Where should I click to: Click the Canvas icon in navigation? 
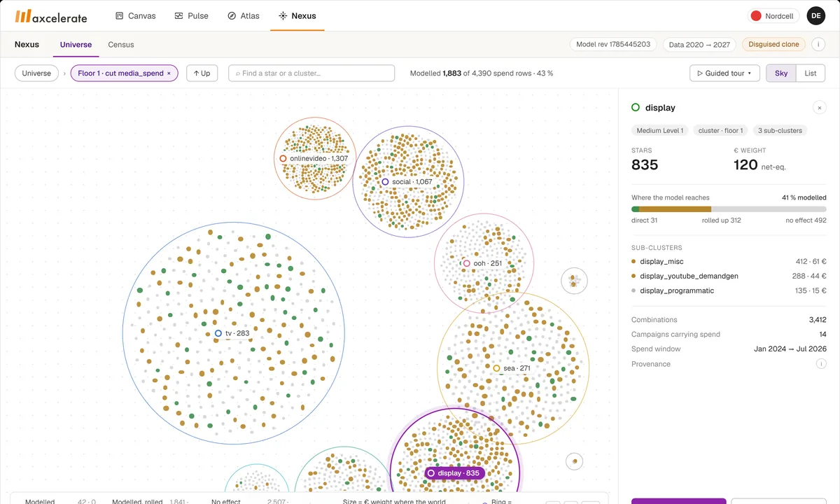[120, 15]
